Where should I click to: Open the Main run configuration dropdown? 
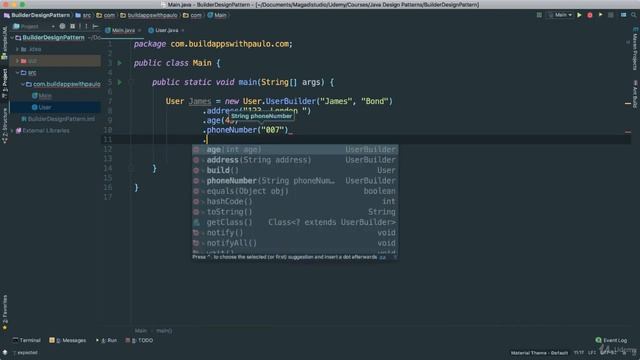point(560,15)
